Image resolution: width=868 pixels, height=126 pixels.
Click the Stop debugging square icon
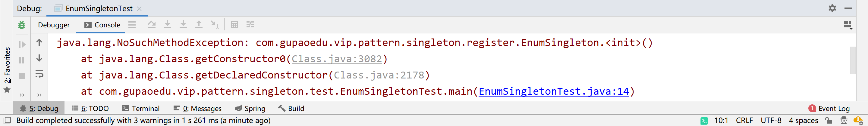pyautogui.click(x=22, y=76)
